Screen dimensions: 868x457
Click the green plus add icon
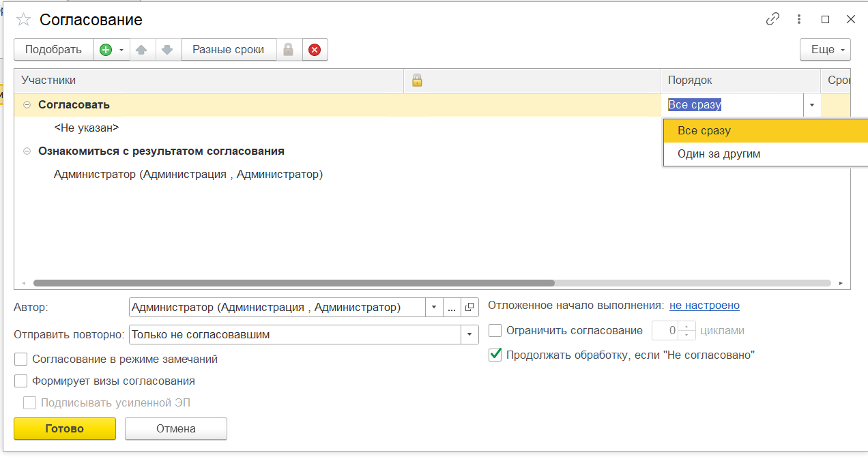click(x=106, y=50)
